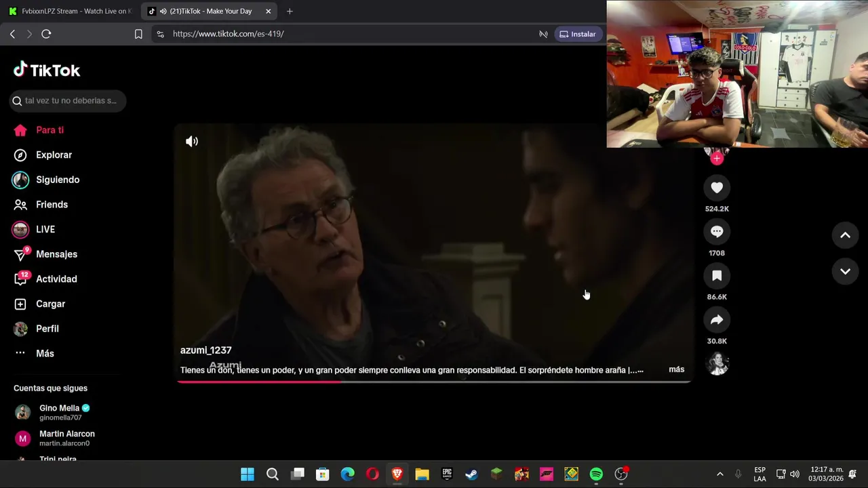Screen dimensions: 868x488
Task: Open Steam from the taskbar
Action: 472,474
